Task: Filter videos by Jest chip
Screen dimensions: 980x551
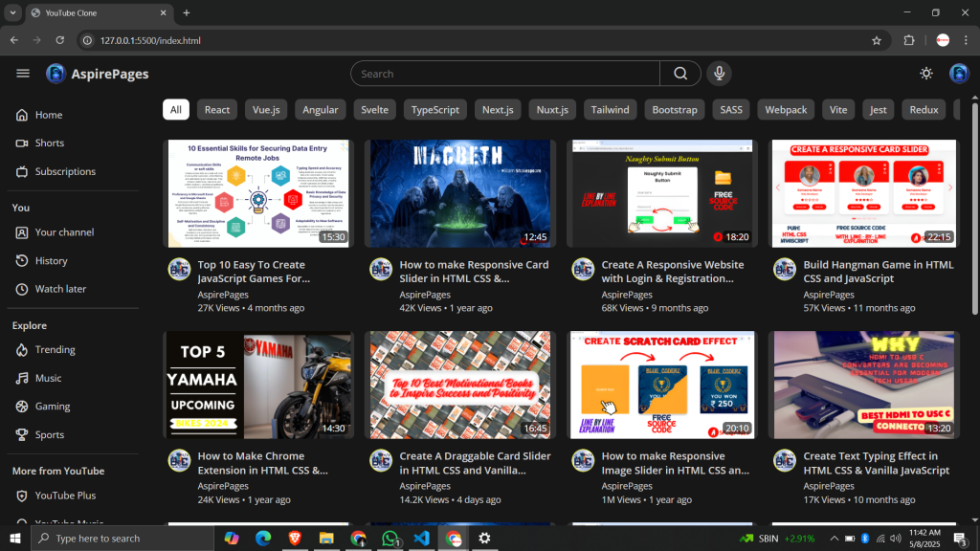Action: coord(879,109)
